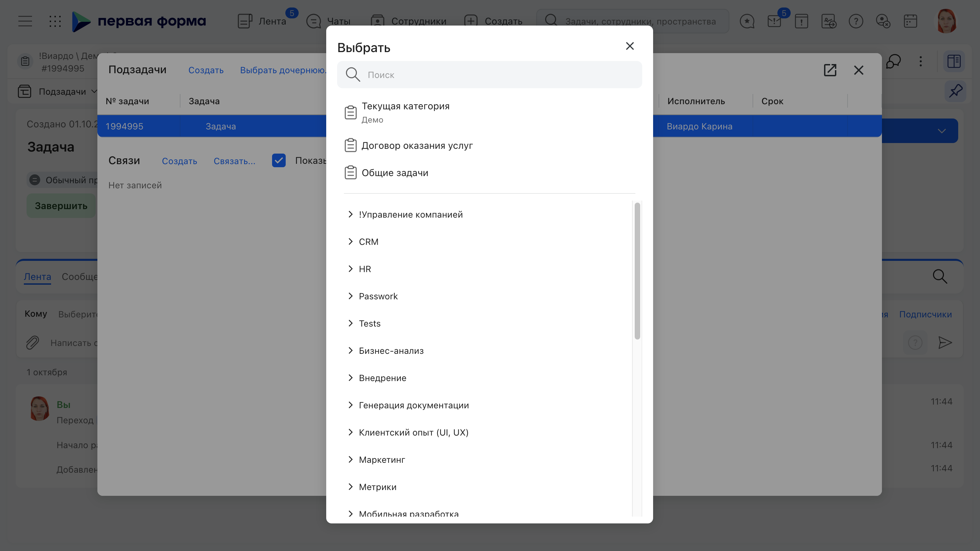
Task: Open the alert document icon
Action: click(801, 21)
